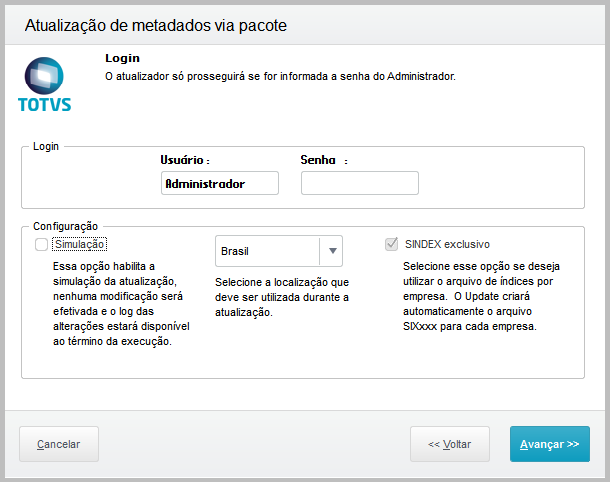Focus the Senha password field
610x482 pixels.
[x=359, y=184]
